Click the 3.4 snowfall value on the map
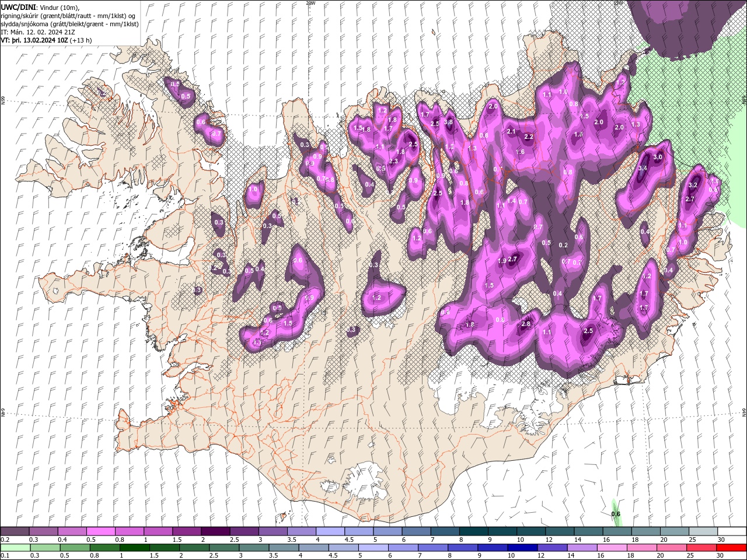747x560 pixels. 643,168
